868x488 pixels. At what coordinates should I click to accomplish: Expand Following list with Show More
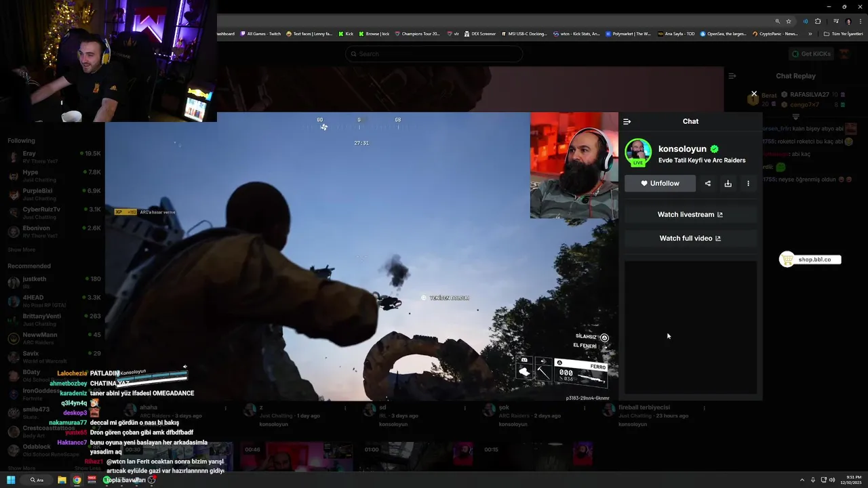[21, 249]
